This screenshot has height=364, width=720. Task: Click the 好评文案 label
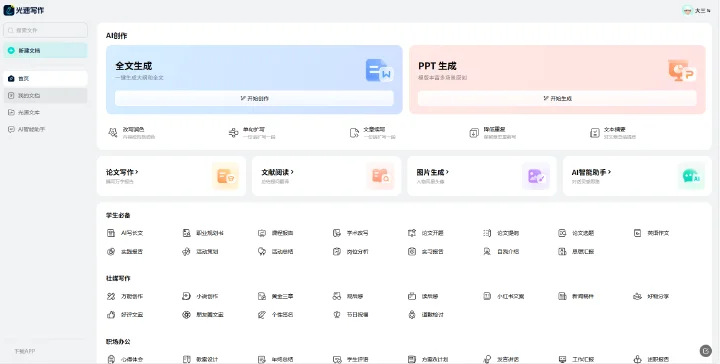132,315
